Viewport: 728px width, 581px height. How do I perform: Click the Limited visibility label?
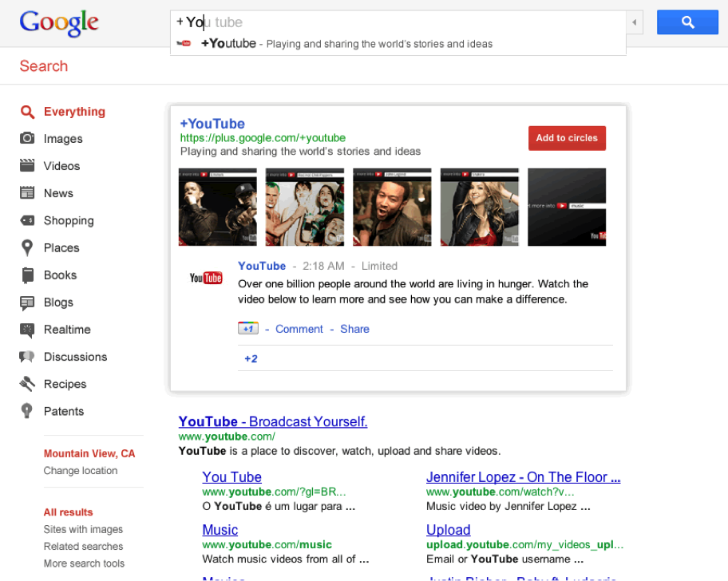(x=379, y=266)
